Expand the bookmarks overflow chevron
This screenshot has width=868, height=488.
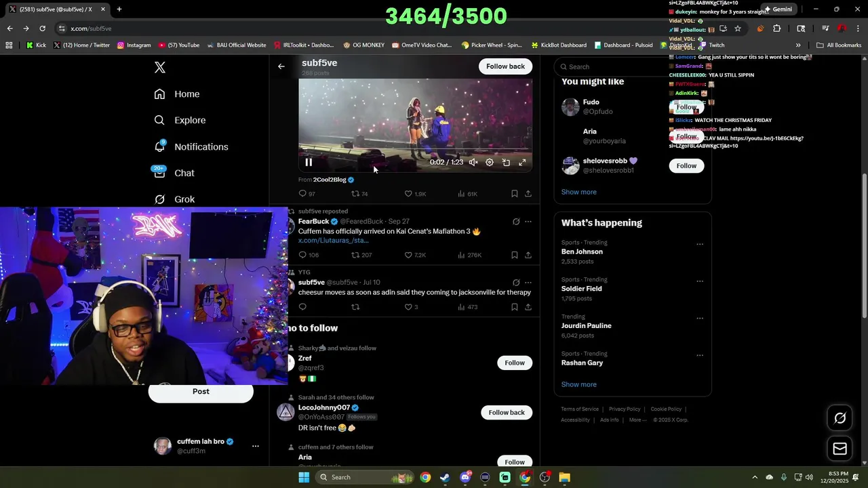coord(798,45)
